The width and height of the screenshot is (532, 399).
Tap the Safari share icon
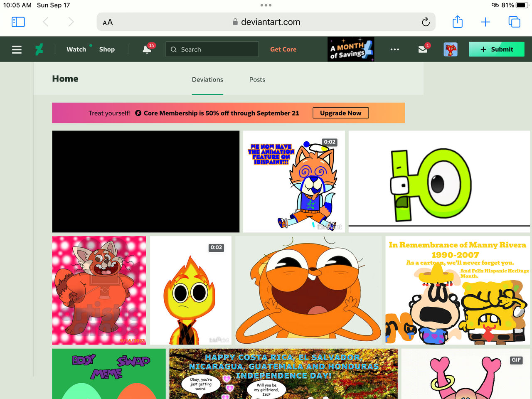pos(457,22)
